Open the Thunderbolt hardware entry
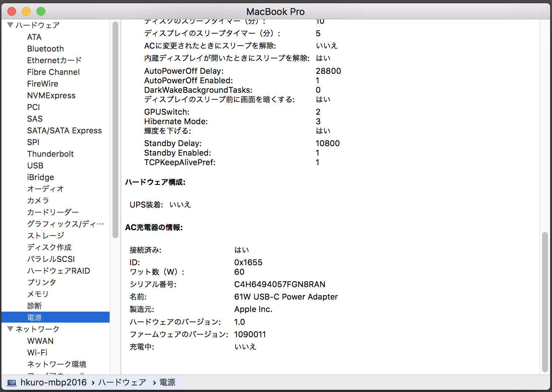The height and width of the screenshot is (392, 552). [50, 154]
